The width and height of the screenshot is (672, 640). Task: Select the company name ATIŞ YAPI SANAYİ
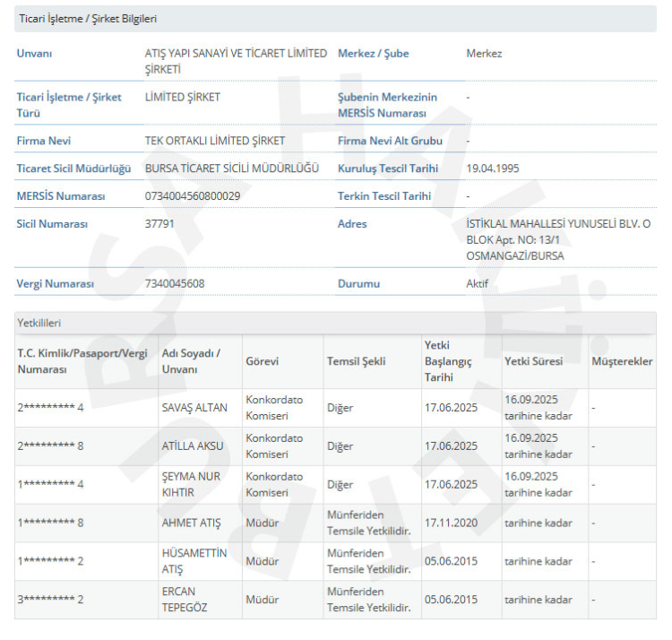click(x=236, y=61)
